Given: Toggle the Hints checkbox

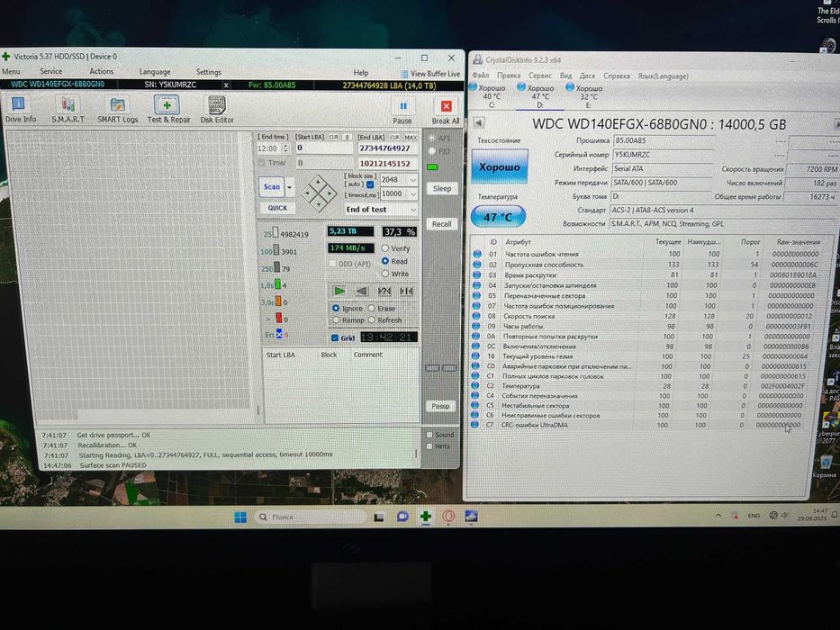Looking at the screenshot, I should pyautogui.click(x=429, y=446).
